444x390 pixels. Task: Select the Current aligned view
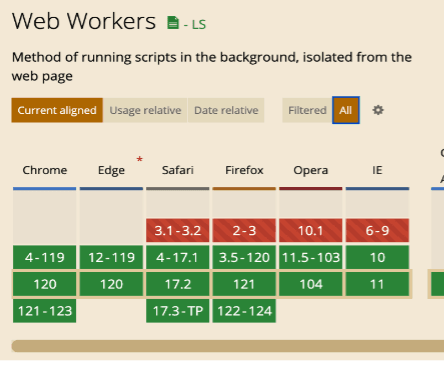point(57,110)
